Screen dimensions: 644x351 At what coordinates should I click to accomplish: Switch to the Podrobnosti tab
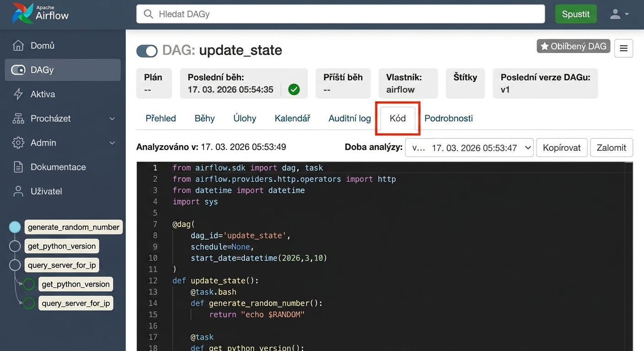click(448, 118)
